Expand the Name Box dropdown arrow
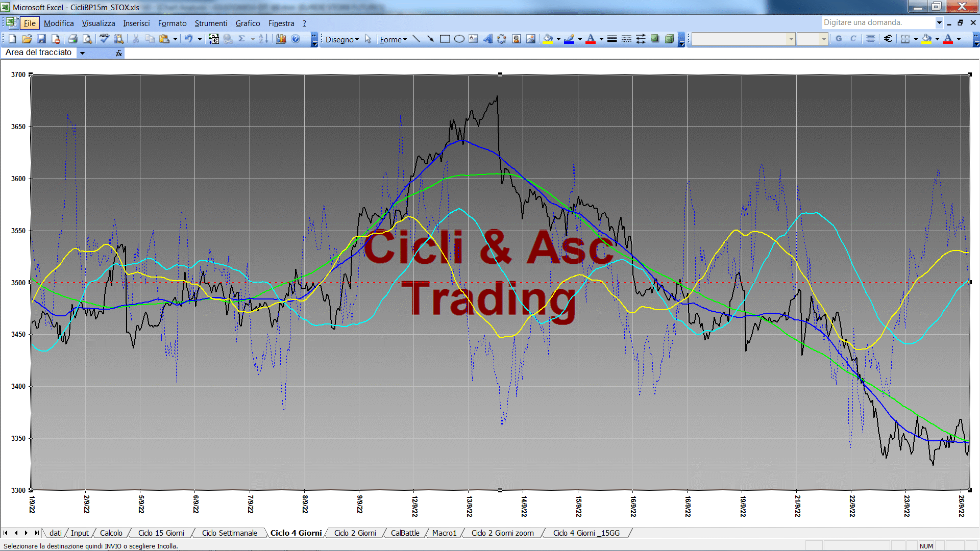 82,53
